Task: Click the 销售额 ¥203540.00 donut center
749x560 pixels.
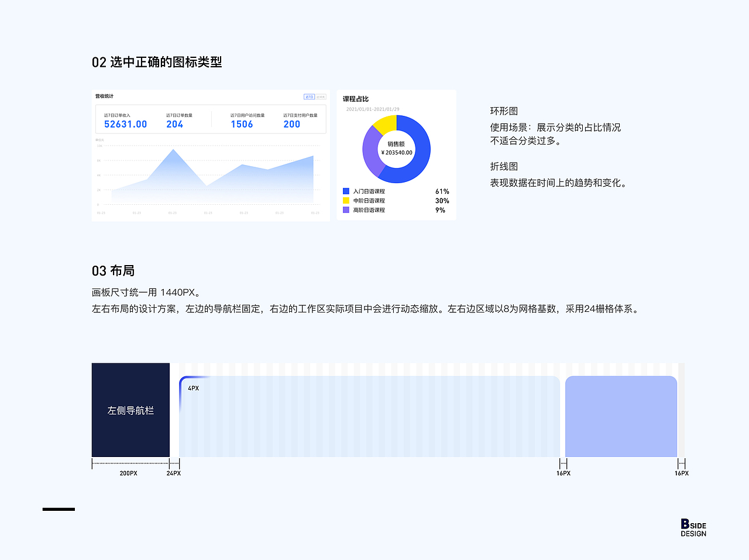Action: pos(397,148)
